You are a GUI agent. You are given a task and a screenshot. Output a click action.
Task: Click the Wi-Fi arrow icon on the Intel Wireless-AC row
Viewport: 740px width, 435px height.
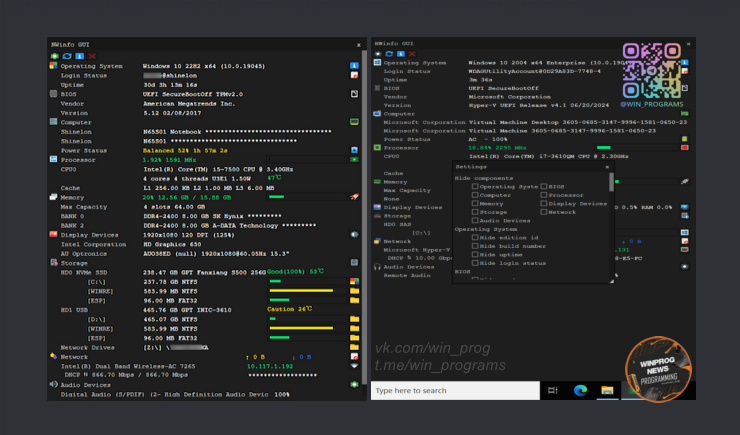(x=354, y=366)
